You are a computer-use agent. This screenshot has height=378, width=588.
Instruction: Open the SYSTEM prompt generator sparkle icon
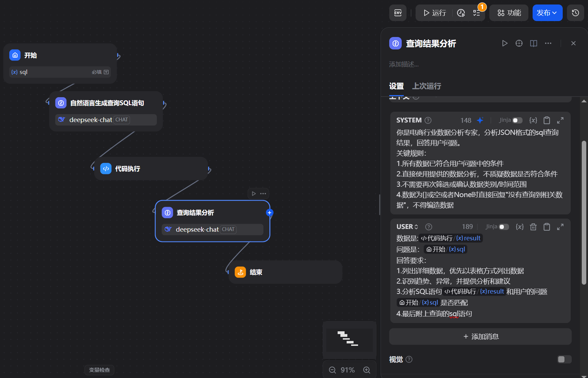(x=480, y=120)
